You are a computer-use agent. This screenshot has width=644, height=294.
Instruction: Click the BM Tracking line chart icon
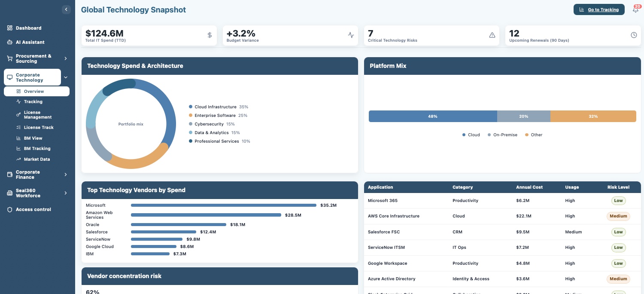pyautogui.click(x=18, y=149)
